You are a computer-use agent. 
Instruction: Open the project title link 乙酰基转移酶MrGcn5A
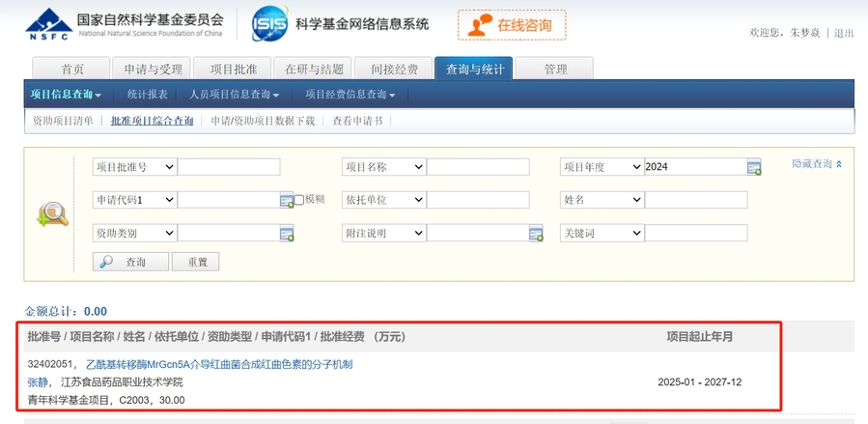pos(219,364)
